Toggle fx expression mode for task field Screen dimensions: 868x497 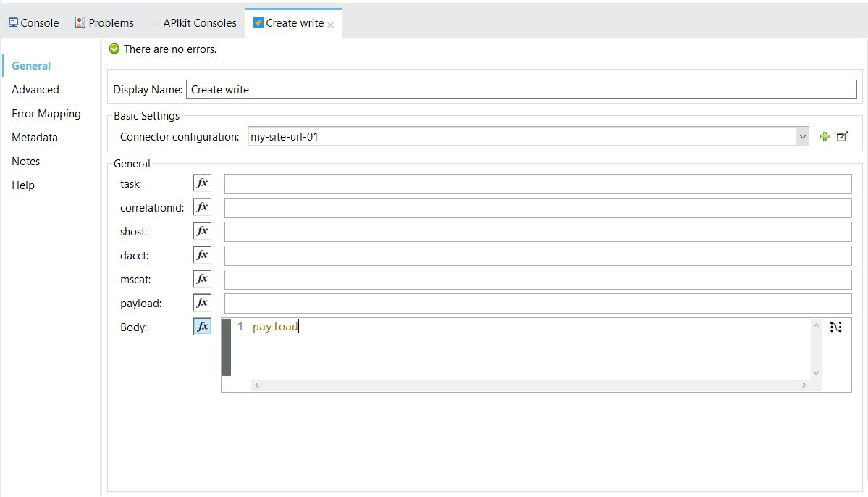point(202,183)
